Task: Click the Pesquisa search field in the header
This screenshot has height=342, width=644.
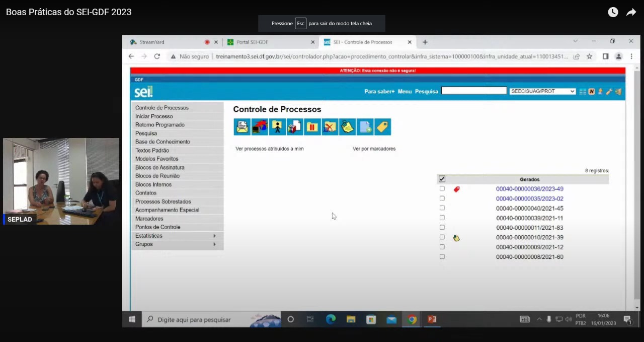Action: [473, 91]
